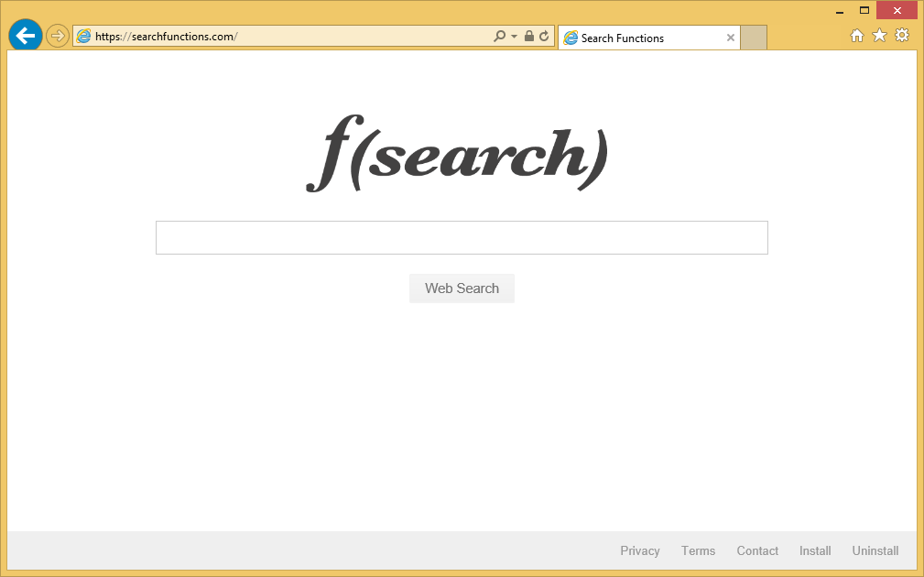This screenshot has height=577, width=924.
Task: View the security lock icon report
Action: pos(529,37)
